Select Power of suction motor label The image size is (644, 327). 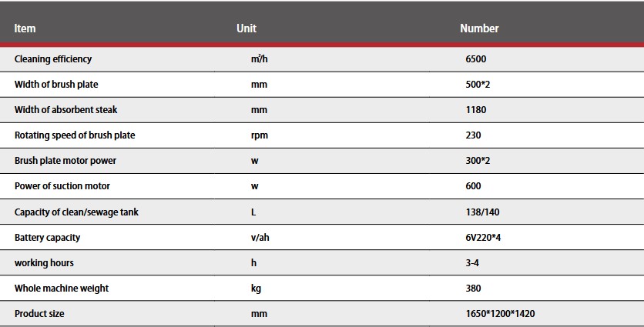point(62,186)
